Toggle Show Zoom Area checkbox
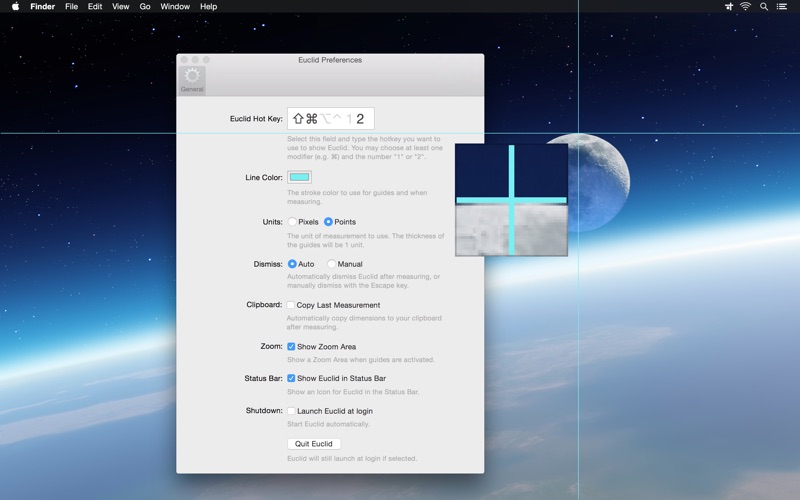The image size is (800, 500). coord(291,346)
